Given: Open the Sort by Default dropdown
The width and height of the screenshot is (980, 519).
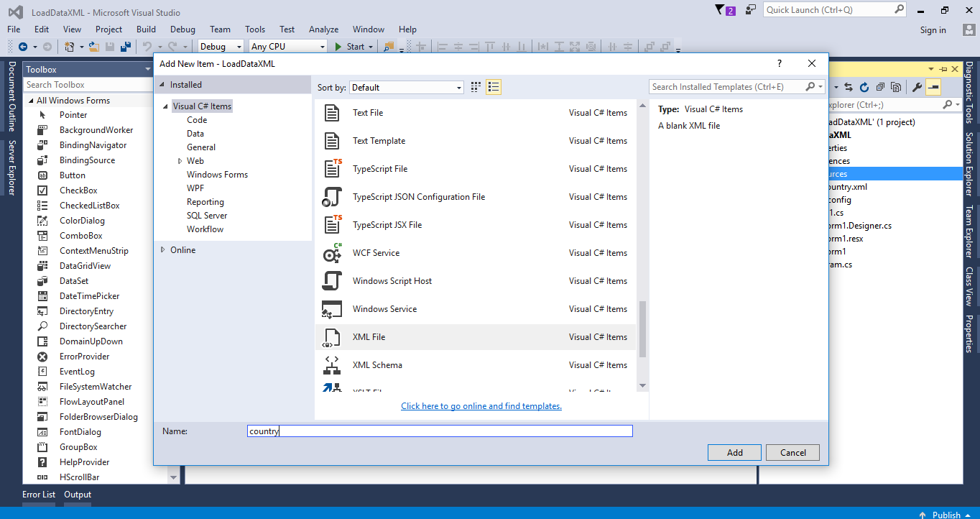Looking at the screenshot, I should coord(407,87).
